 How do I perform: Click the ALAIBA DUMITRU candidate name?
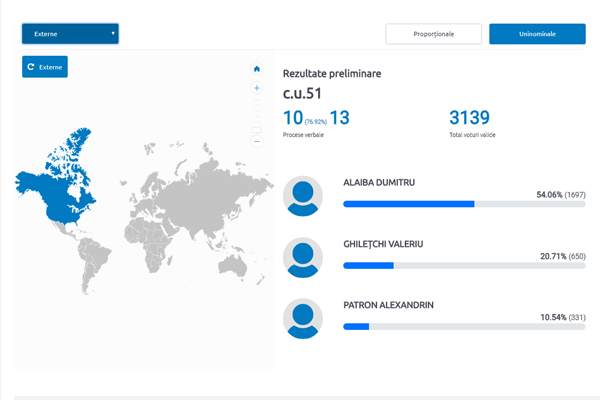coord(379,183)
